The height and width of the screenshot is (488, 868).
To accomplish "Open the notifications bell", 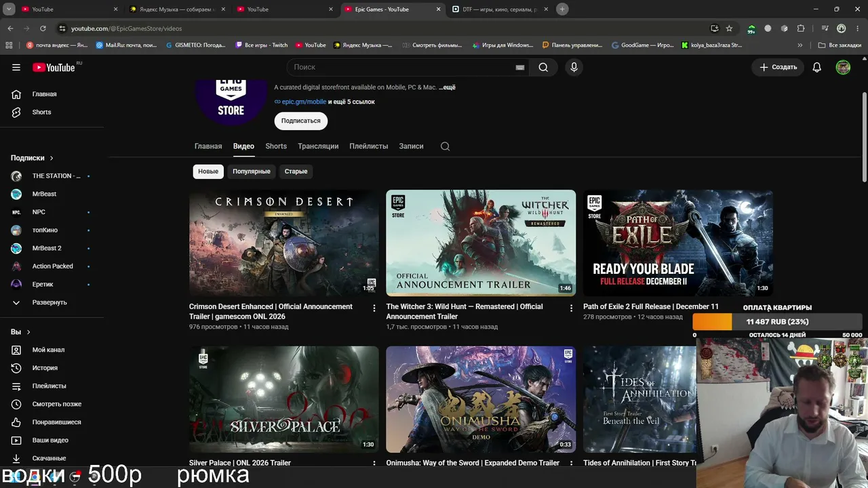I will 817,67.
